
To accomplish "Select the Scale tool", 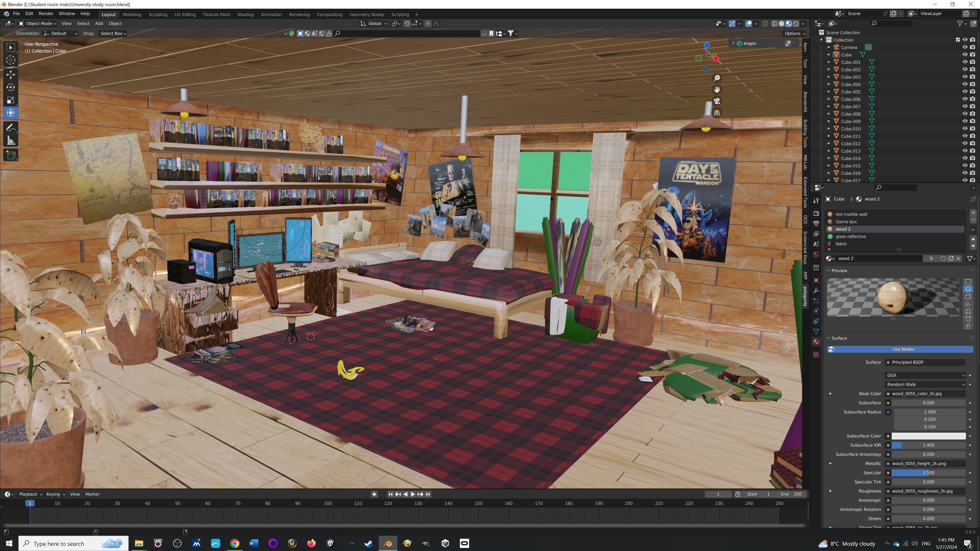I will pyautogui.click(x=11, y=101).
